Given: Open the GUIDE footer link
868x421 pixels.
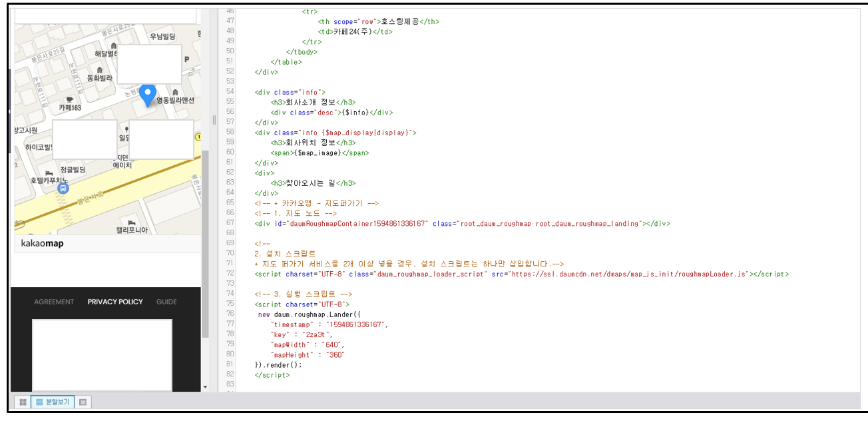Looking at the screenshot, I should [x=166, y=302].
